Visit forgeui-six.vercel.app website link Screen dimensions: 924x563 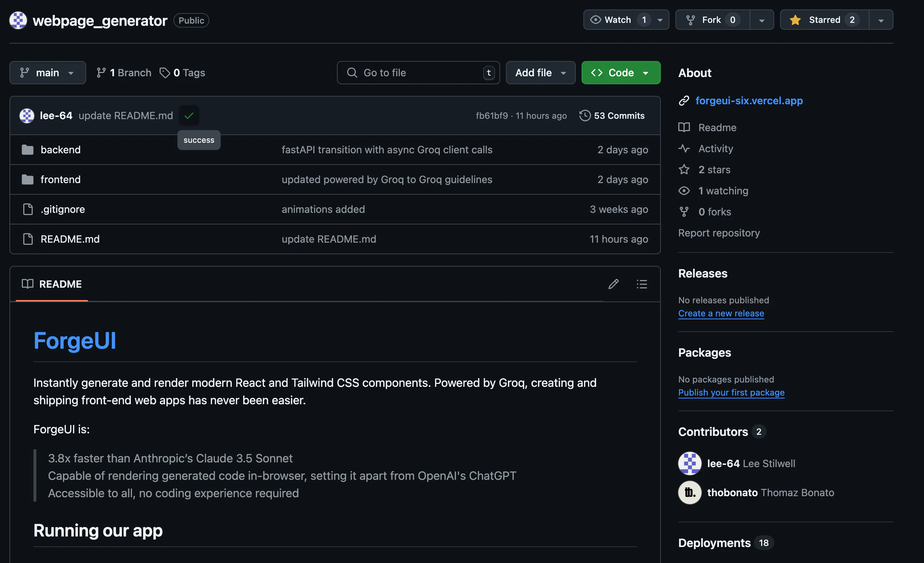[749, 101]
